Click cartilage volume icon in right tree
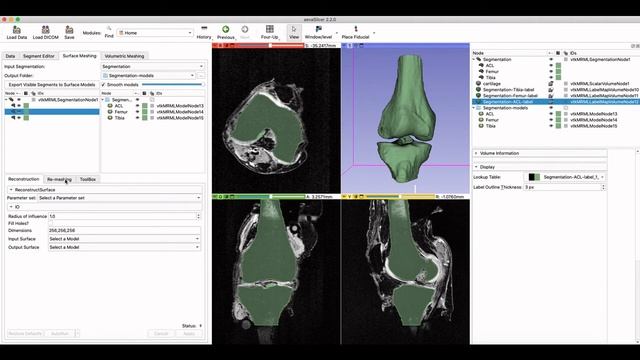 478,83
